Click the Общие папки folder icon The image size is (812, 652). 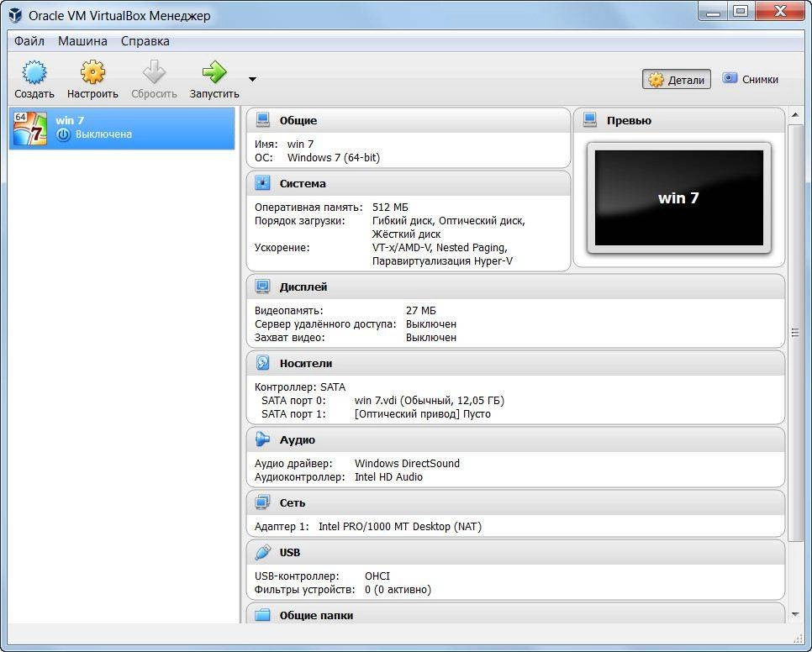point(263,615)
